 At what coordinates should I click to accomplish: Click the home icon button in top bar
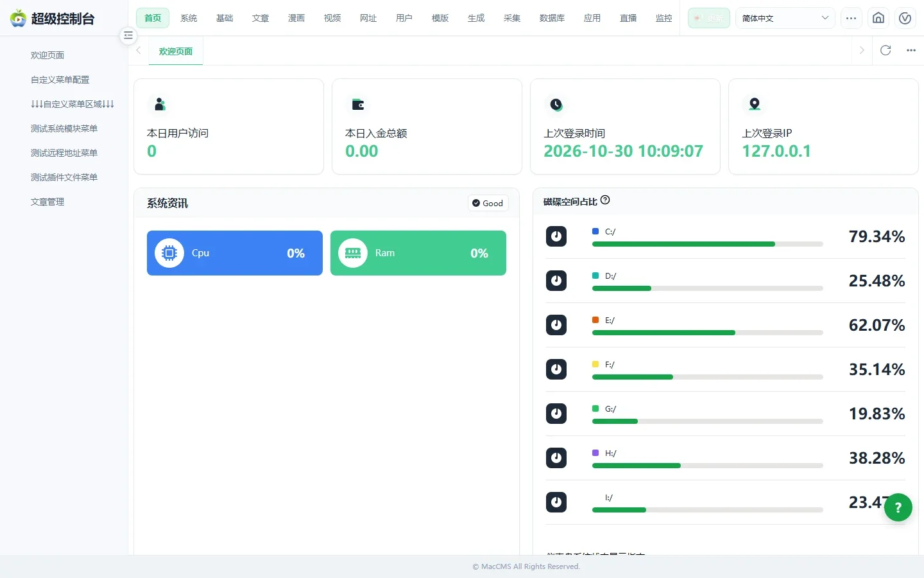[x=878, y=18]
